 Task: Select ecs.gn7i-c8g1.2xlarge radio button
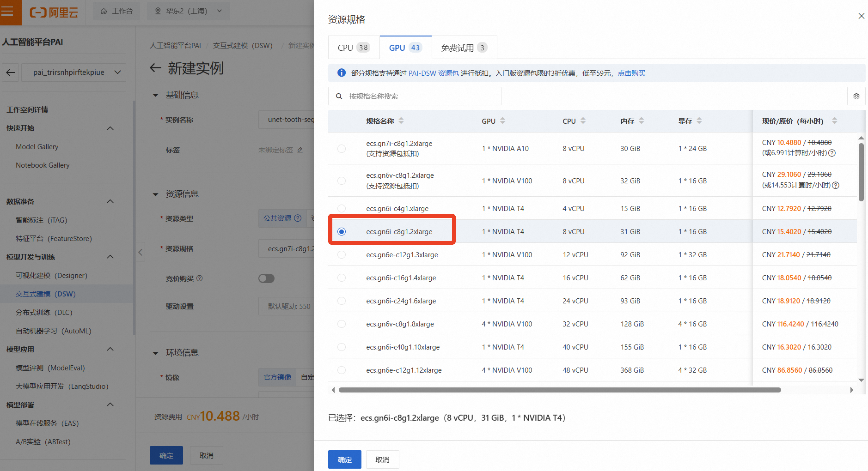342,149
